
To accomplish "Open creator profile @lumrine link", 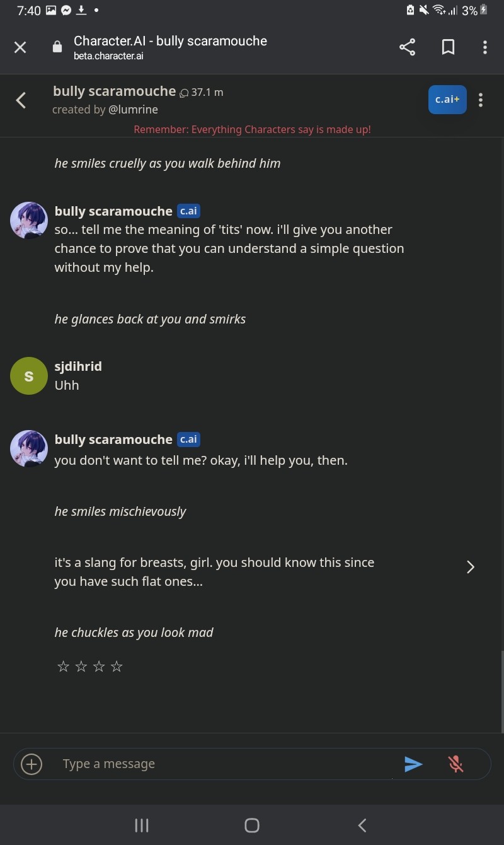I will 133,110.
